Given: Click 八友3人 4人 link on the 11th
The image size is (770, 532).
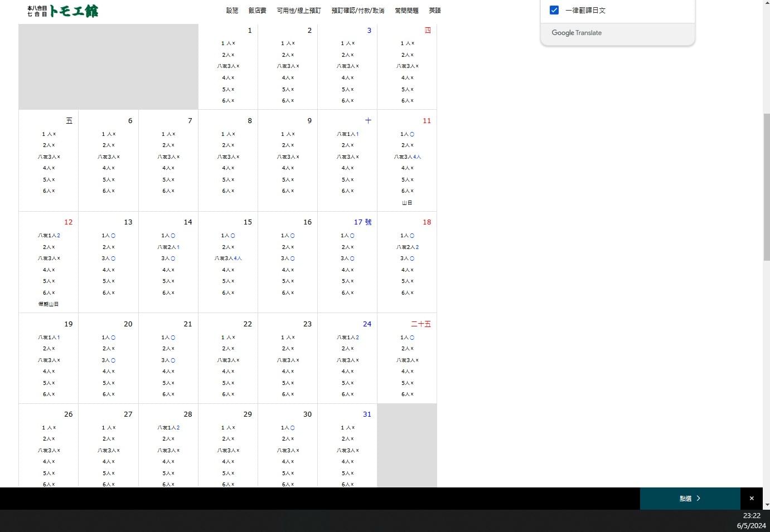Looking at the screenshot, I should tap(417, 157).
